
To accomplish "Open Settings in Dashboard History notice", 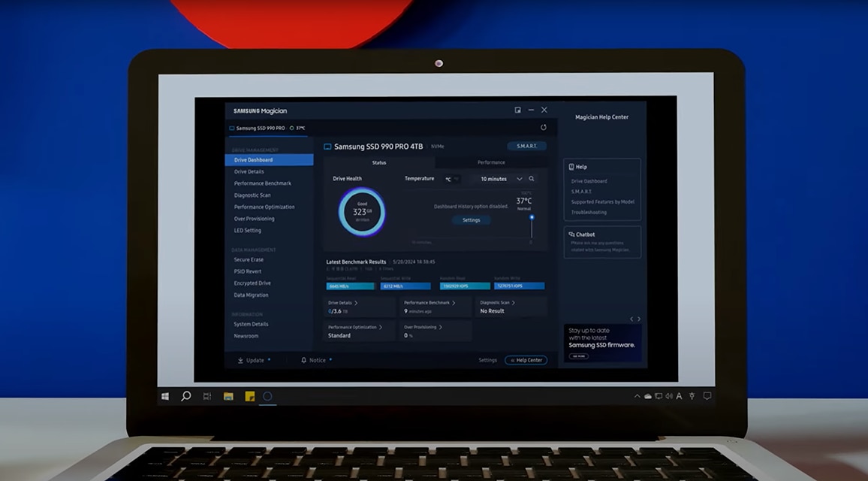I will click(x=471, y=220).
